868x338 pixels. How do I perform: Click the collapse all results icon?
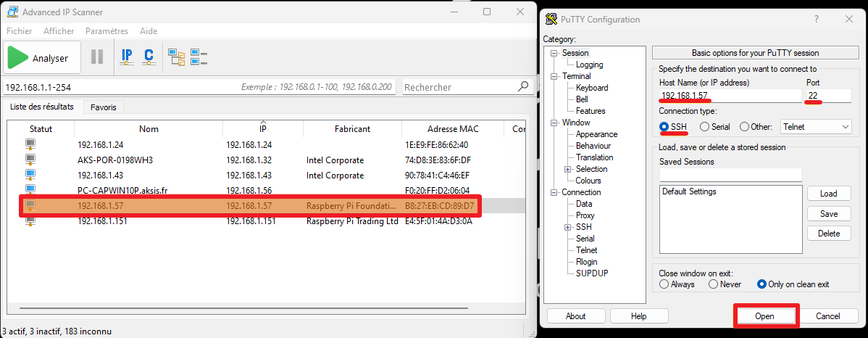(x=199, y=57)
